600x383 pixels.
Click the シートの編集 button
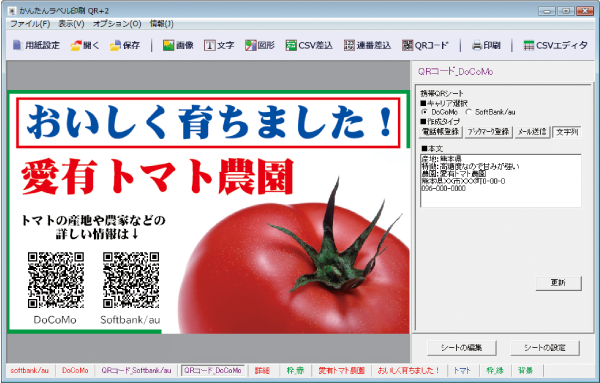(461, 348)
